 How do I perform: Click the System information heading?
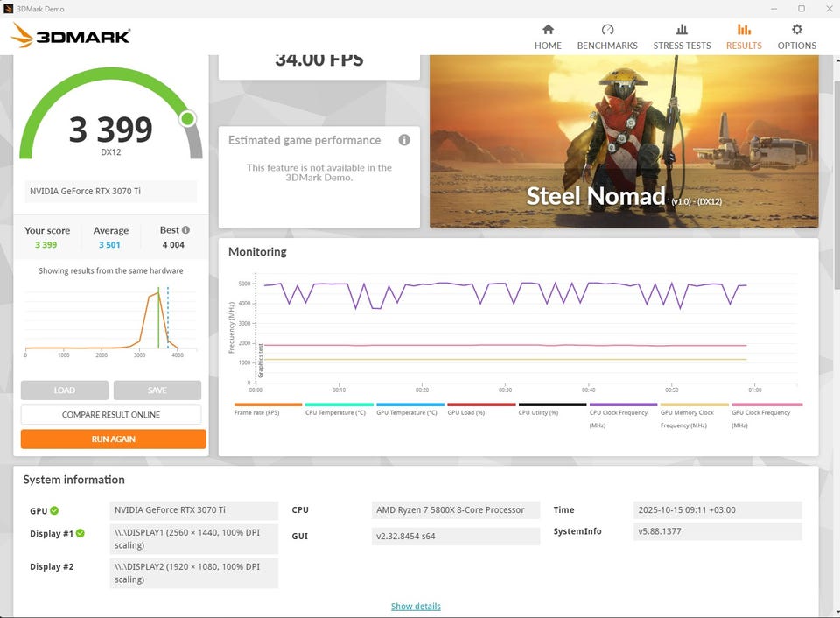(x=73, y=480)
